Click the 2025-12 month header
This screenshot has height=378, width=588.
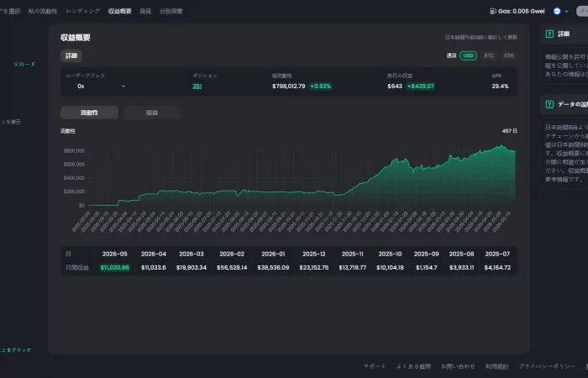click(314, 254)
